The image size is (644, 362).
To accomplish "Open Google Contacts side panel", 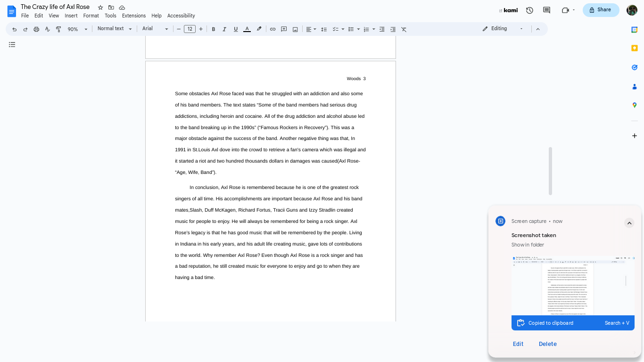I will [x=635, y=87].
